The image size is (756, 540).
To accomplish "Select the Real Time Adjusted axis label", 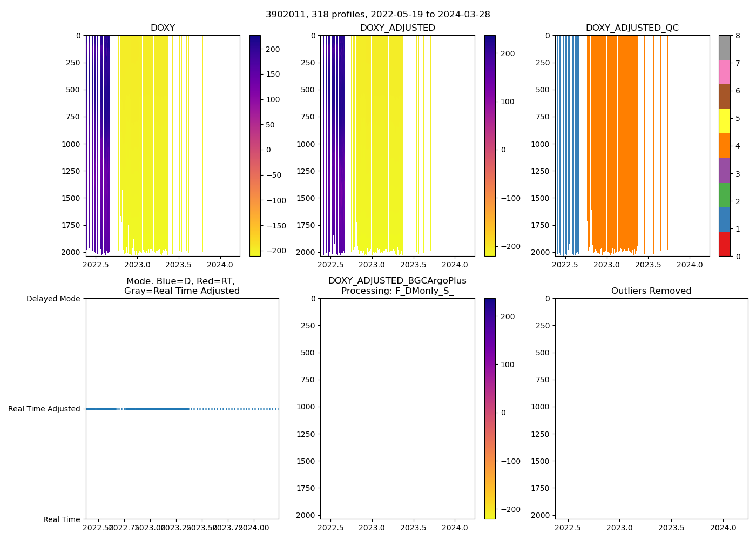I will (x=44, y=409).
